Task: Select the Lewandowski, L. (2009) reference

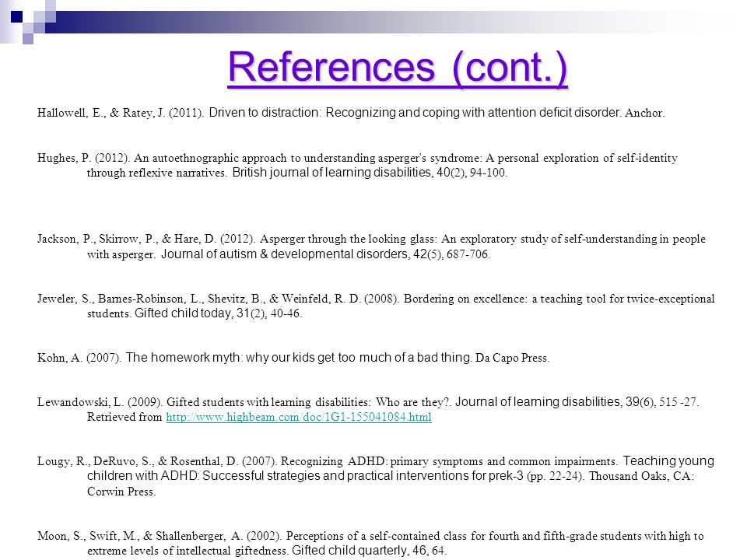Action: pyautogui.click(x=368, y=410)
